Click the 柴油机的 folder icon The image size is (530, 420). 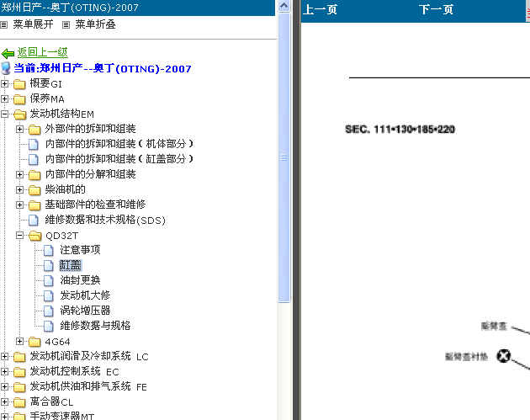[34, 189]
